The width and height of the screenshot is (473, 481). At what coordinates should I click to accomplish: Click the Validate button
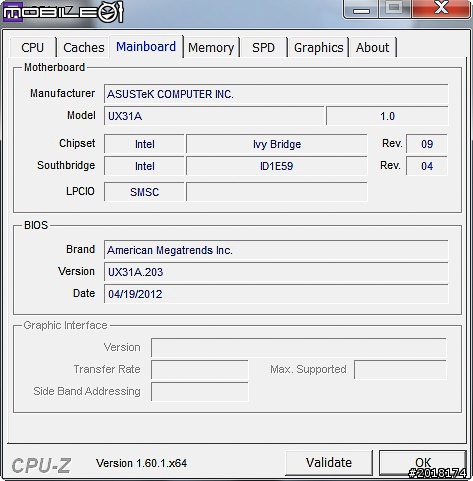329,463
